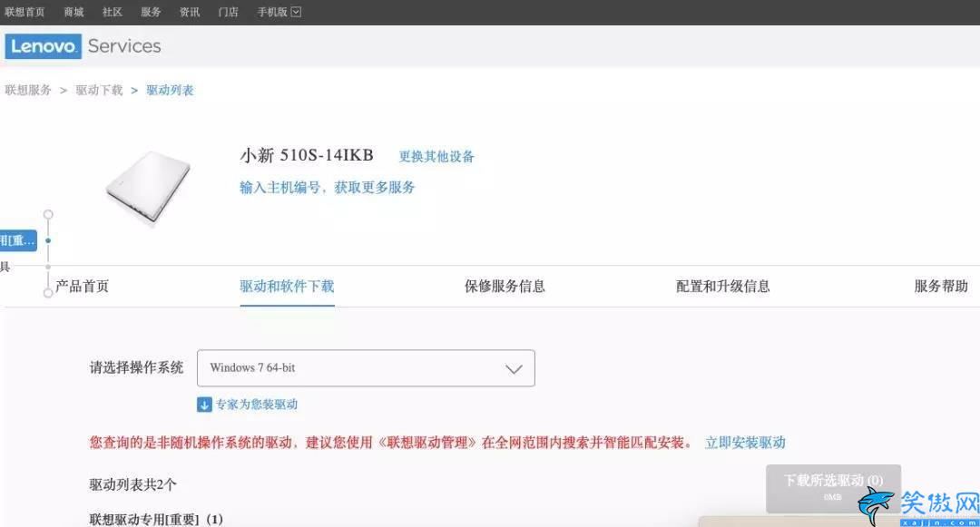The image size is (980, 527).
Task: Switch to 服务帮助 tab
Action: pyautogui.click(x=941, y=287)
